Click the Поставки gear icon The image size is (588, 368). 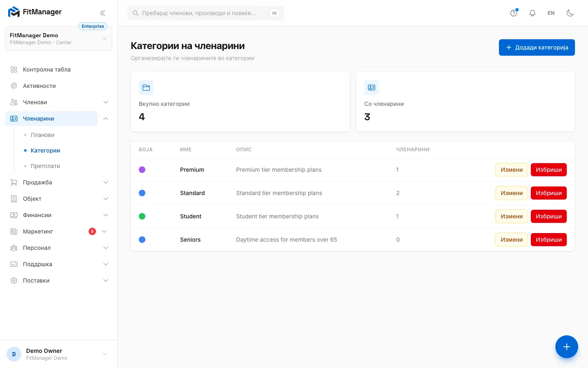click(14, 280)
